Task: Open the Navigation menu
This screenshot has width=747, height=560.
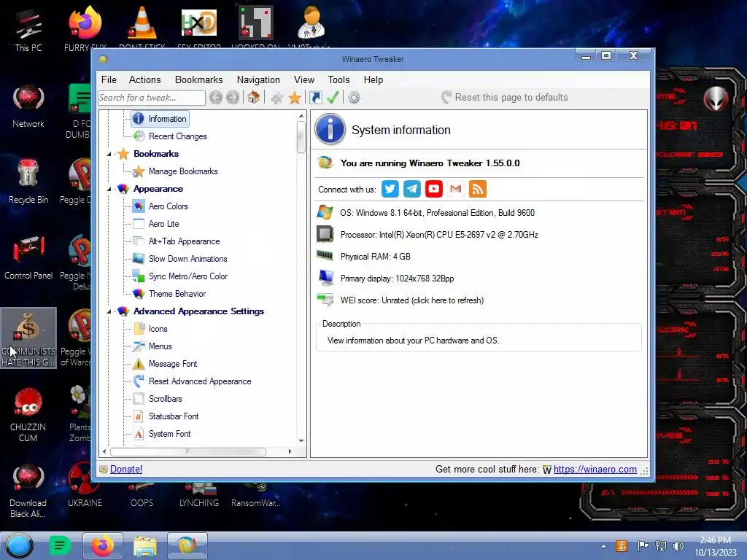Action: coord(258,80)
